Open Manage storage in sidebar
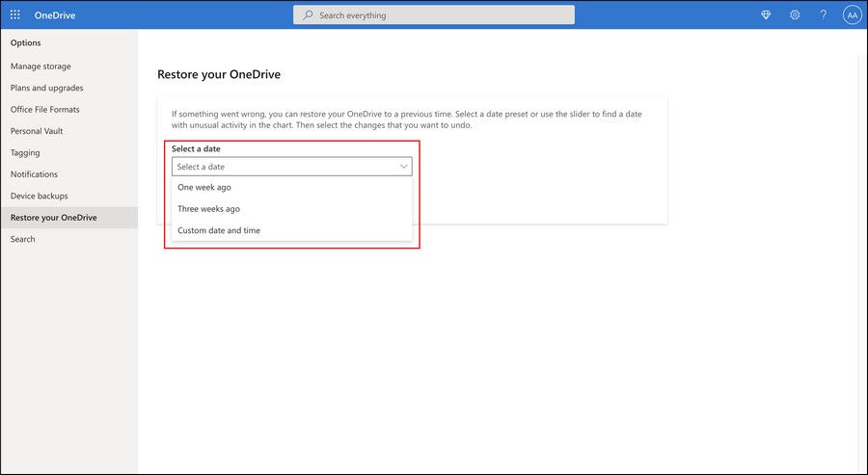868x475 pixels. [x=69, y=66]
